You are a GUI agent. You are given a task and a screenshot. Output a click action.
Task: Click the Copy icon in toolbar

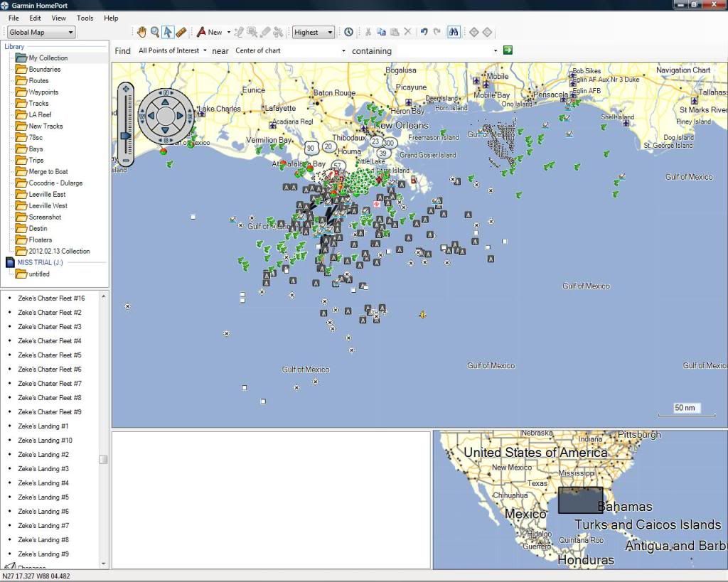381,32
